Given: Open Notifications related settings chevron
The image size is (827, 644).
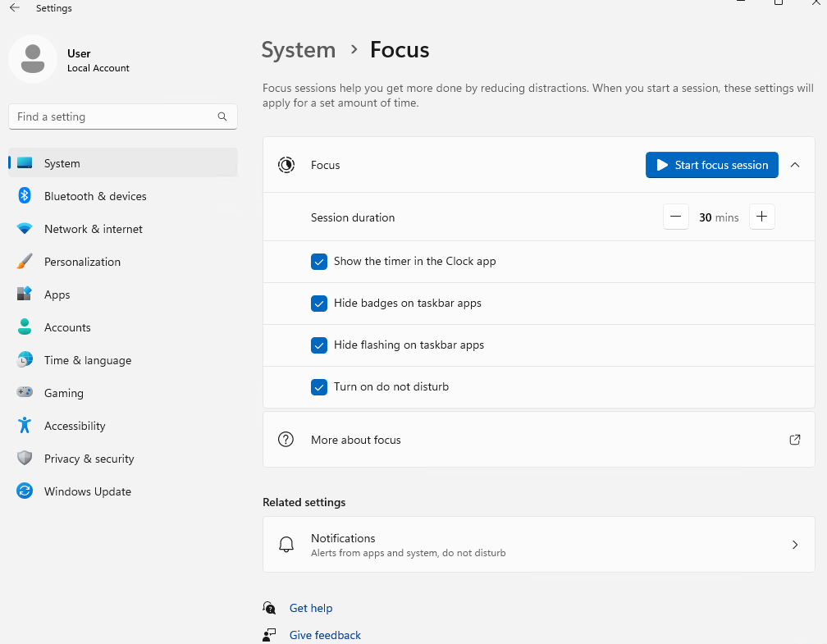Looking at the screenshot, I should coord(794,545).
